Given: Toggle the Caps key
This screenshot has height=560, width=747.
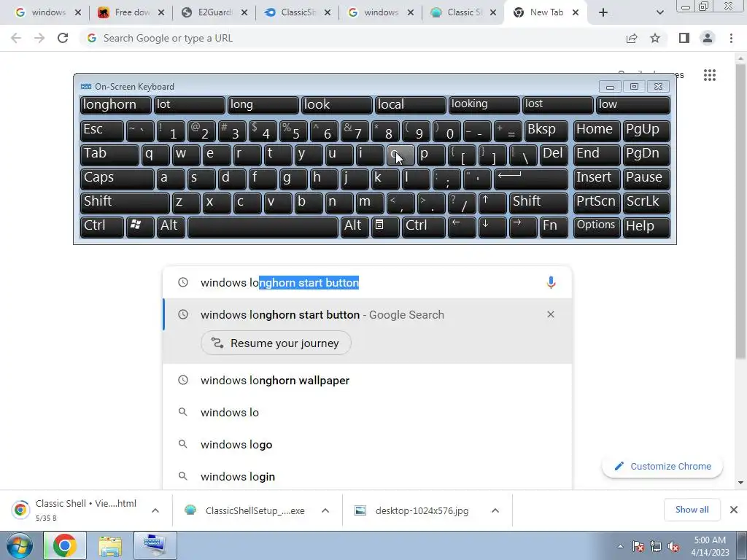Looking at the screenshot, I should click(x=117, y=179).
